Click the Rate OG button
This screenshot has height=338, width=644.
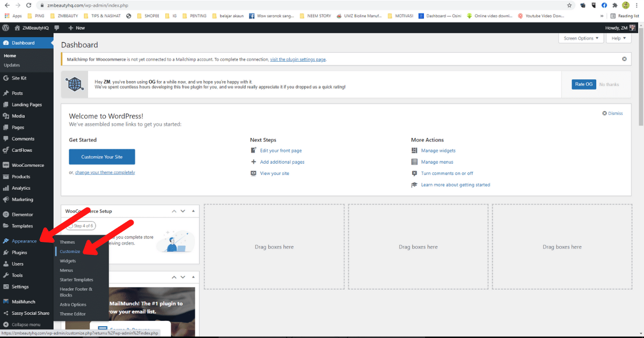click(x=584, y=84)
